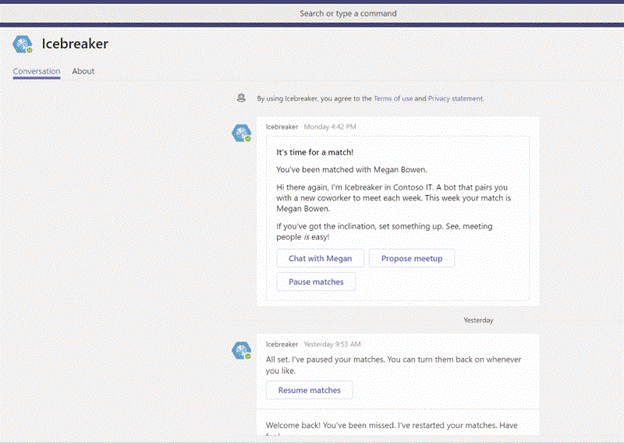
Task: Click 'If you've got the inclination' paragraph
Action: pyautogui.click(x=384, y=232)
